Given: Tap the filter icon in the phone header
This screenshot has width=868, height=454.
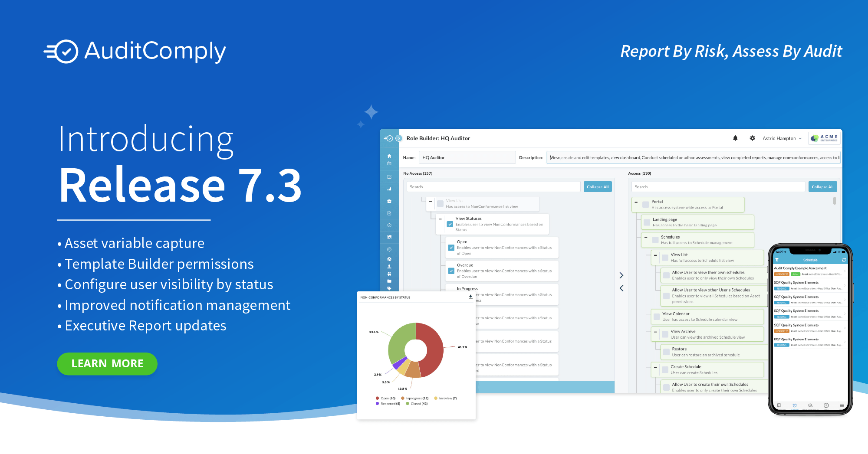Looking at the screenshot, I should 777,260.
